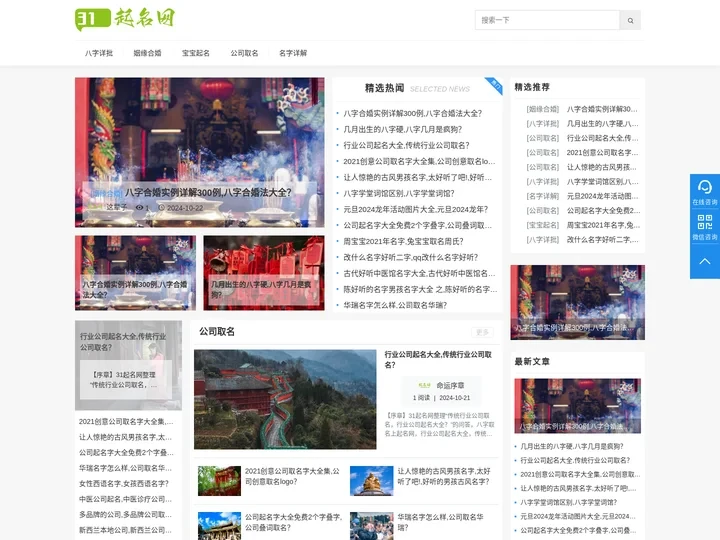Open 元旦2024龙年活动图片大全 in 精选热闻
The height and width of the screenshot is (540, 720).
pos(416,209)
